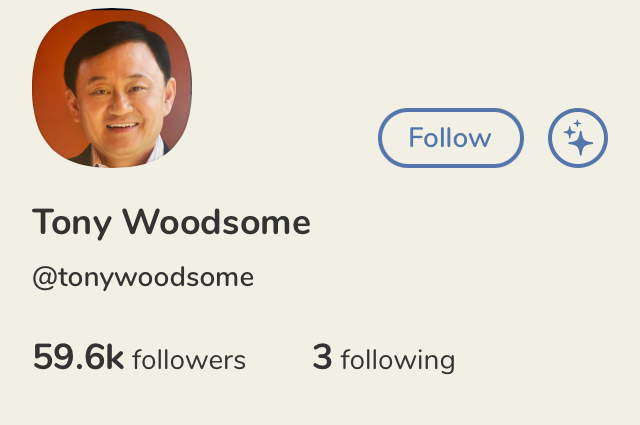Click the bold number 3
This screenshot has width=640, height=425.
(x=322, y=357)
